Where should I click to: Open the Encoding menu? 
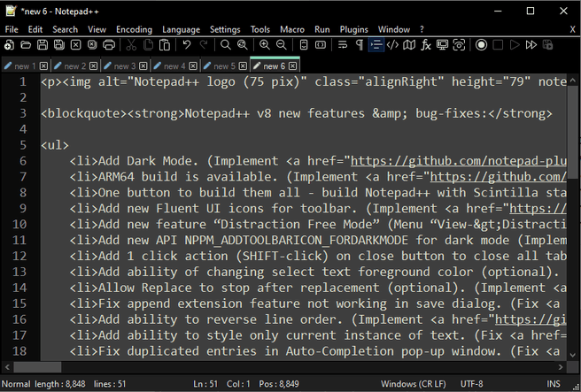134,29
